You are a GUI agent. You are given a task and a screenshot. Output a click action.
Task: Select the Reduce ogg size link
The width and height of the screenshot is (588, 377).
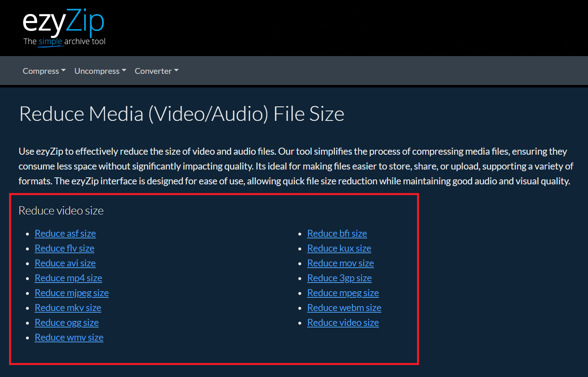[x=66, y=322]
